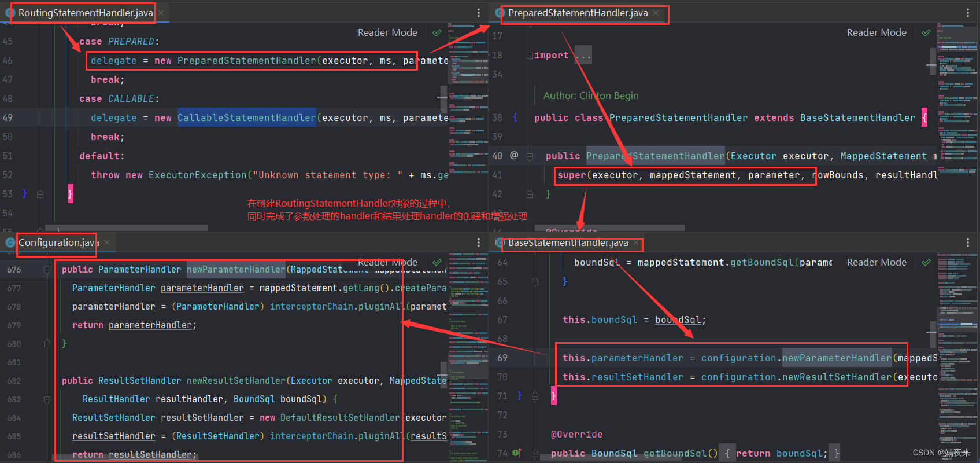The height and width of the screenshot is (463, 980).
Task: Click inspection checkmark in Configuration.java editor
Action: point(437,263)
